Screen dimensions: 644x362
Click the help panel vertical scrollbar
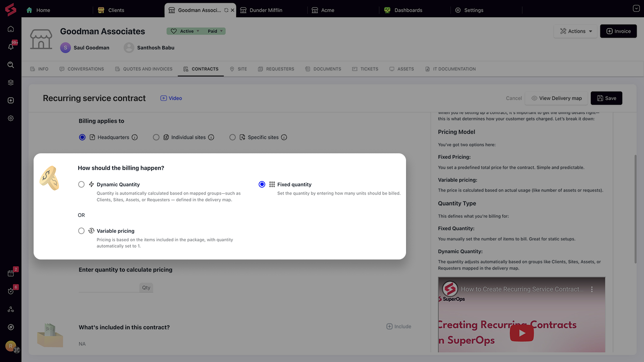(635, 209)
